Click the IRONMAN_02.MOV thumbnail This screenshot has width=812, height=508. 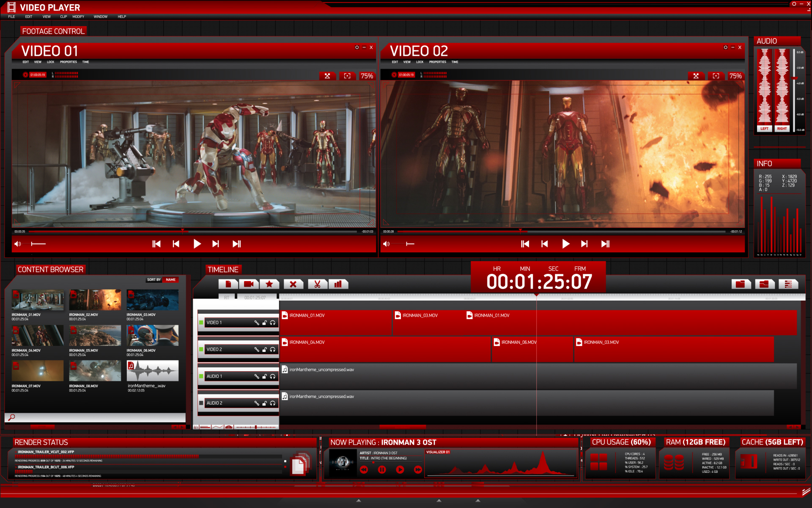click(x=95, y=300)
